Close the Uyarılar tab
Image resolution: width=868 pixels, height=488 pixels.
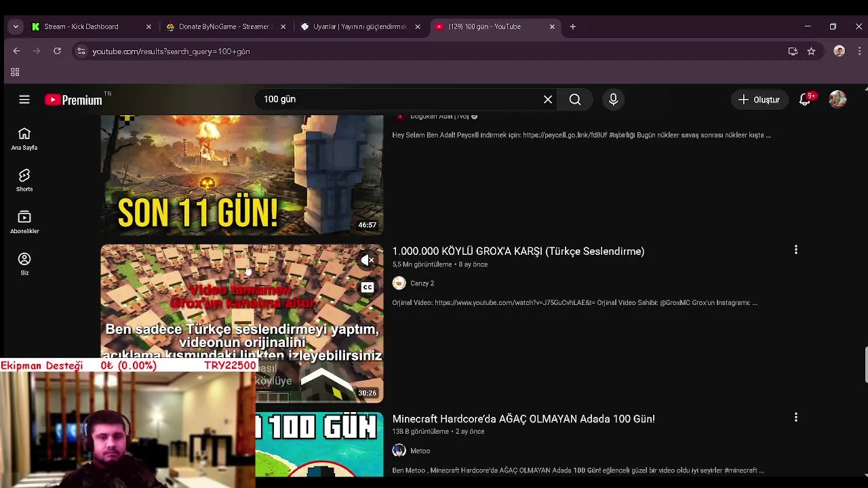pyautogui.click(x=418, y=26)
